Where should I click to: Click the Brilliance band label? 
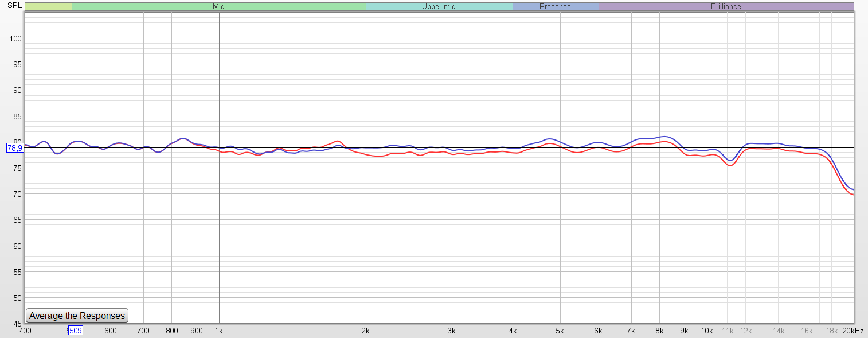click(725, 7)
